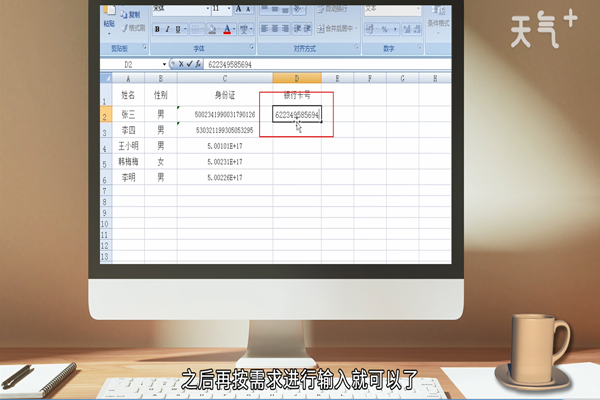Image resolution: width=600 pixels, height=400 pixels.
Task: Click the Insert Function fx icon
Action: pos(198,64)
